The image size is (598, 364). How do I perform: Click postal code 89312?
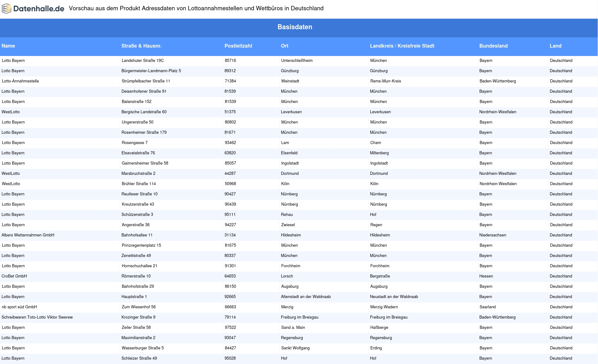pyautogui.click(x=230, y=71)
